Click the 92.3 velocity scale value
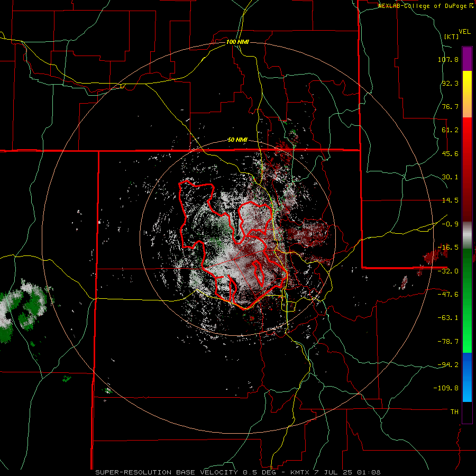The height and width of the screenshot is (476, 476). pyautogui.click(x=450, y=83)
